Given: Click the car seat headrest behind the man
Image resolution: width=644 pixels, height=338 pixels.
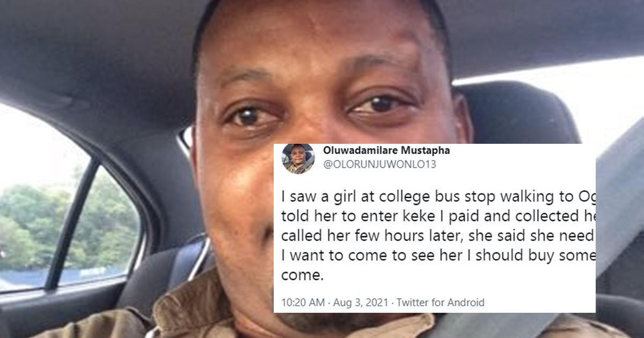Looking at the screenshot, I should [x=515, y=113].
